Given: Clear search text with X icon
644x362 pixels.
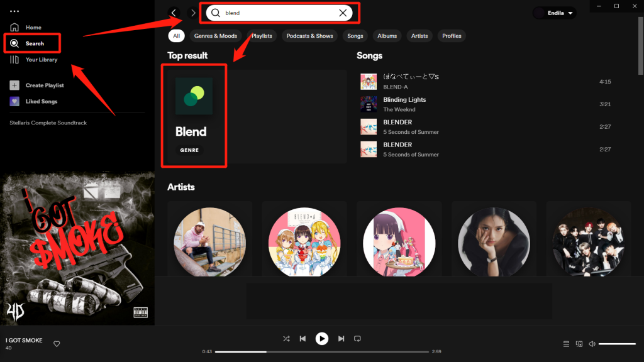Looking at the screenshot, I should (343, 13).
